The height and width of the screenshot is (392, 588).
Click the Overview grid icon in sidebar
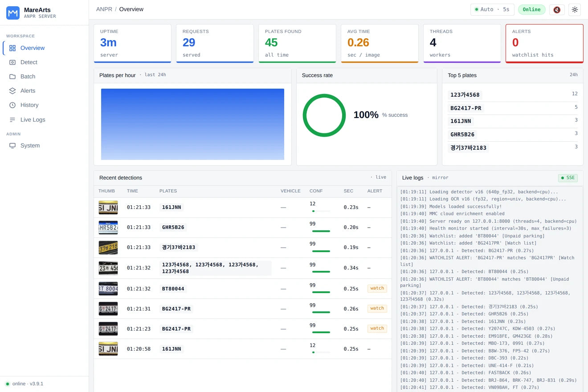tap(12, 48)
